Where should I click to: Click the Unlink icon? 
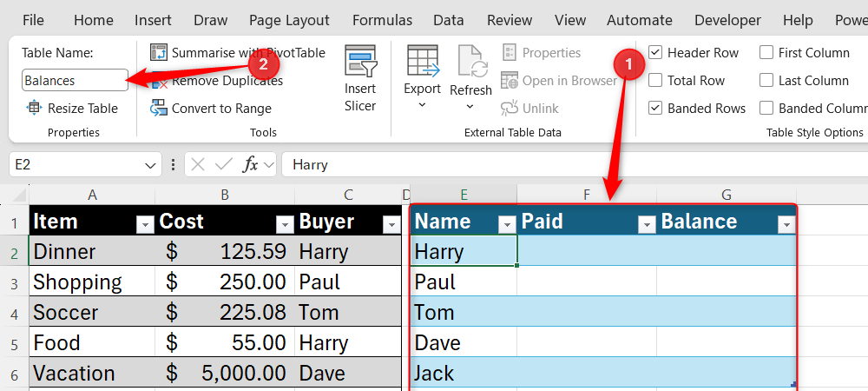point(510,108)
